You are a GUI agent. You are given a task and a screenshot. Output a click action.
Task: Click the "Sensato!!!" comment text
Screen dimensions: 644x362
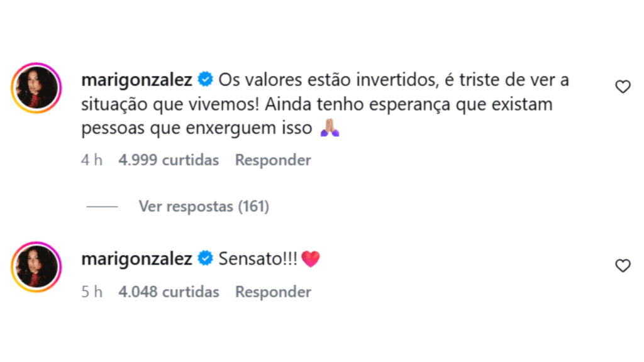[x=257, y=258]
